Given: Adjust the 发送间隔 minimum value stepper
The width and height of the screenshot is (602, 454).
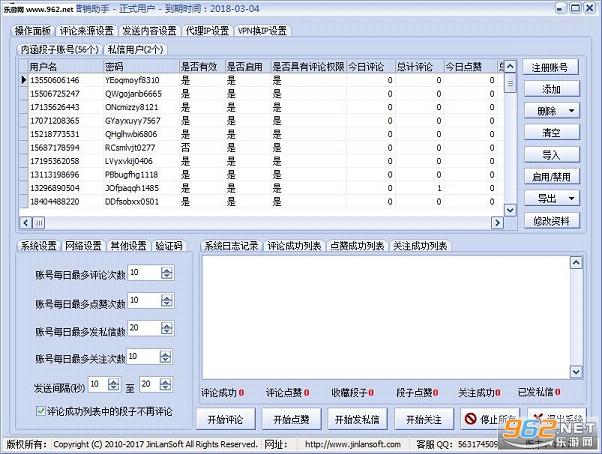Looking at the screenshot, I should tap(114, 384).
